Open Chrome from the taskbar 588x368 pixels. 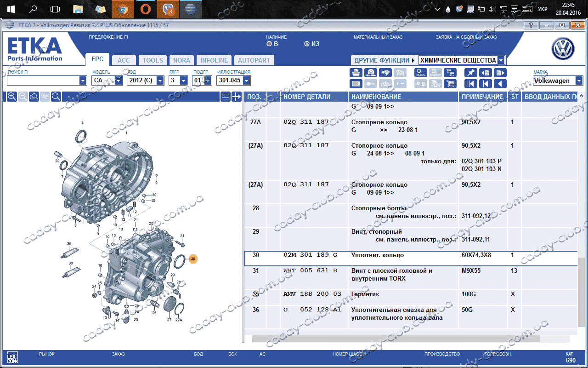(123, 9)
